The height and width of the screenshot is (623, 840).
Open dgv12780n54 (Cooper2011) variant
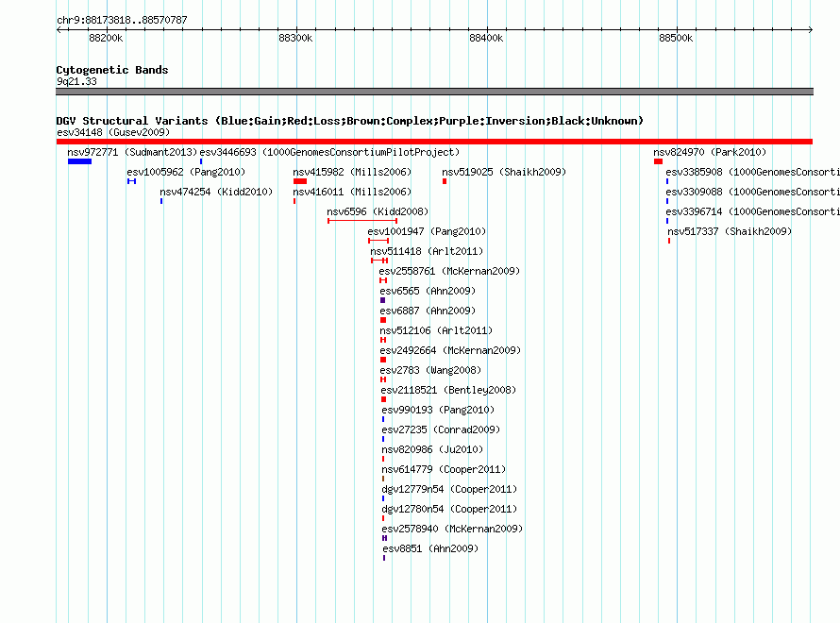point(449,509)
